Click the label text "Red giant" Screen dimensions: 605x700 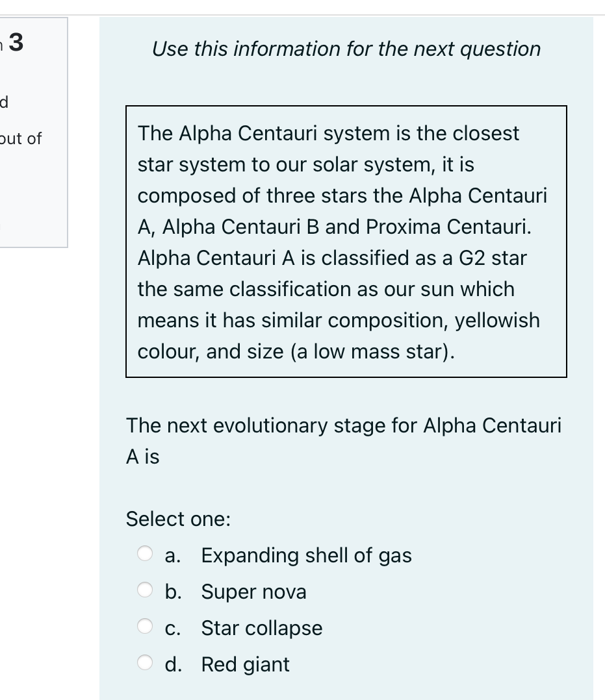(x=245, y=664)
